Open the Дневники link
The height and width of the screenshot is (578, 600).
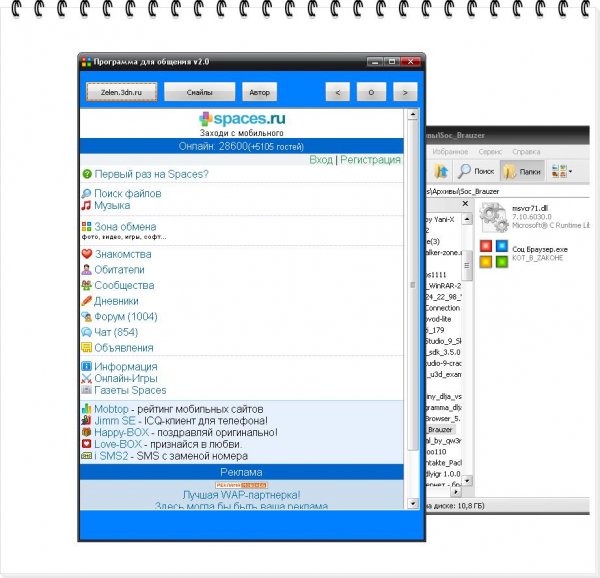tap(116, 301)
